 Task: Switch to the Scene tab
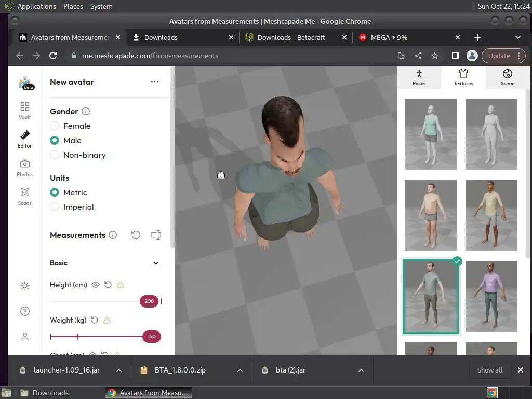508,78
